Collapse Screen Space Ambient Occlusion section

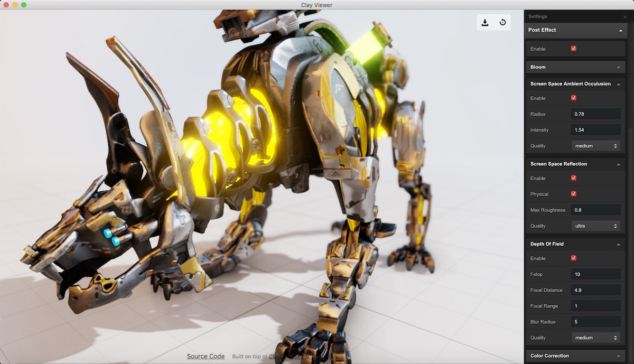click(x=576, y=83)
